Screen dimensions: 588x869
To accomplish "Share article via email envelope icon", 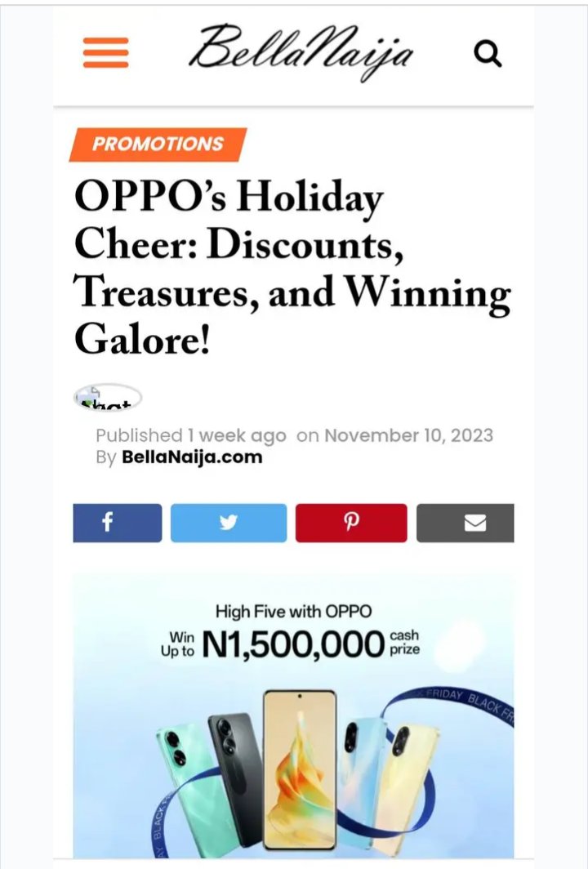I will point(465,523).
